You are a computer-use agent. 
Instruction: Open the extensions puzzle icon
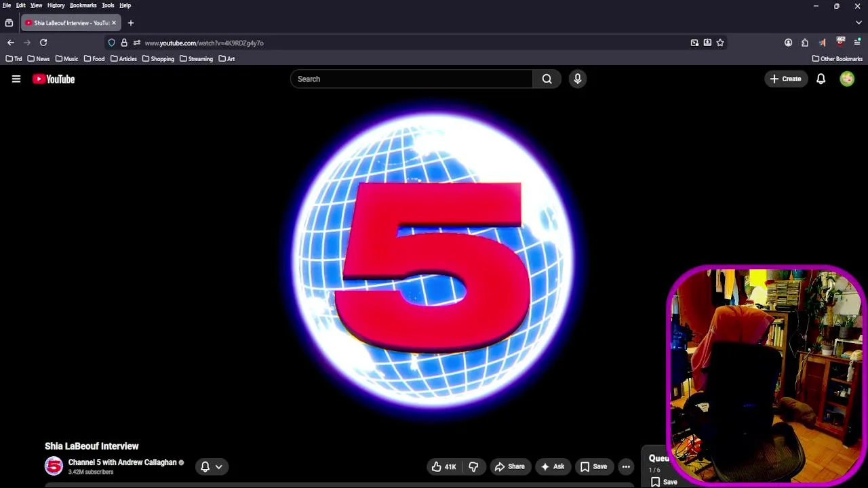(x=805, y=43)
